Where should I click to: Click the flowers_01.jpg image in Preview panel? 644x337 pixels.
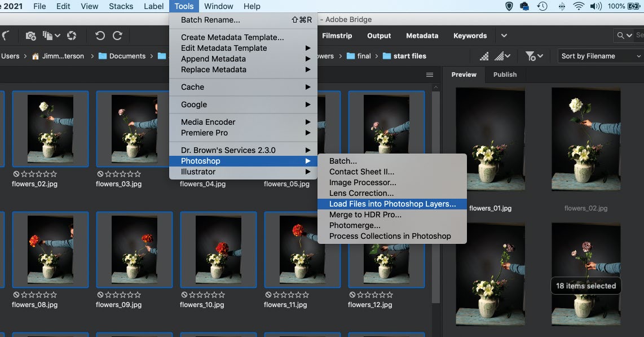coord(490,139)
